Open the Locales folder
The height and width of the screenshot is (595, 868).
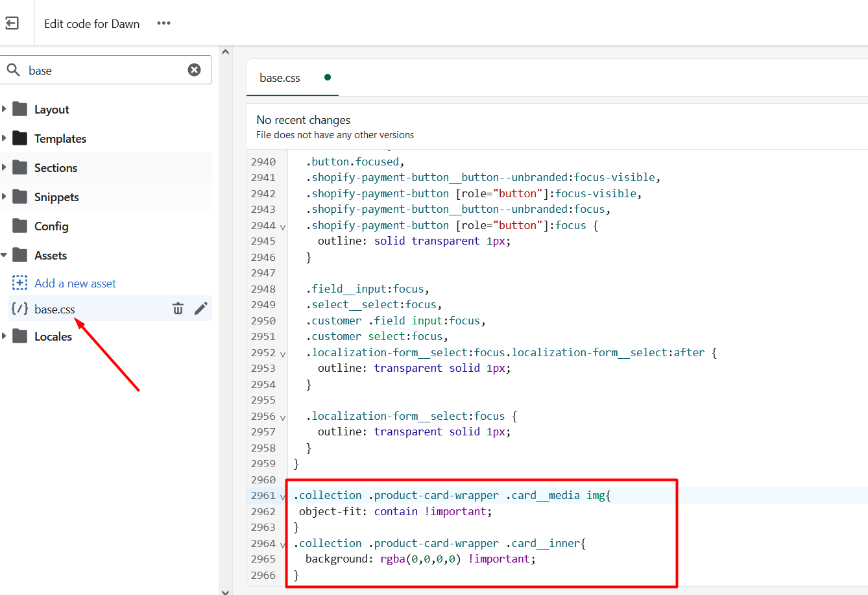coord(53,337)
